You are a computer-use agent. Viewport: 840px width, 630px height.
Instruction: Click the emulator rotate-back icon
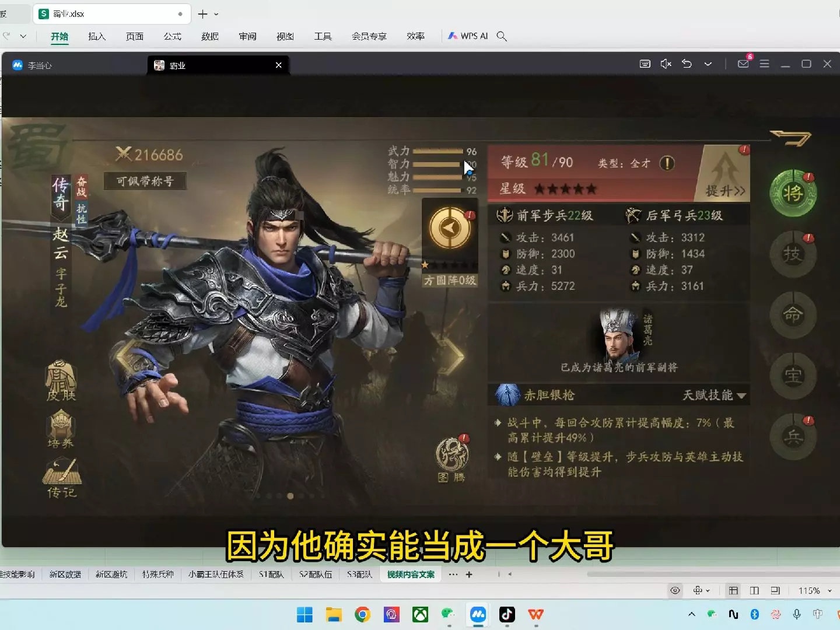click(687, 64)
